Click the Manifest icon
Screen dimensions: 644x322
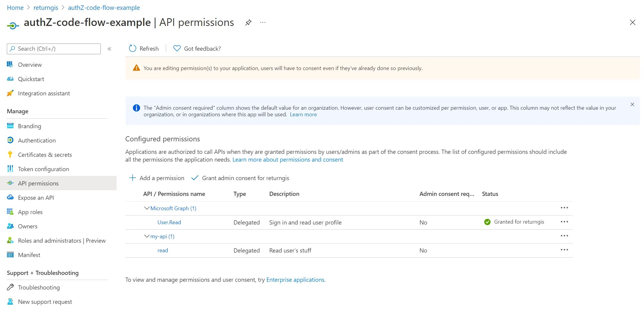coord(10,255)
